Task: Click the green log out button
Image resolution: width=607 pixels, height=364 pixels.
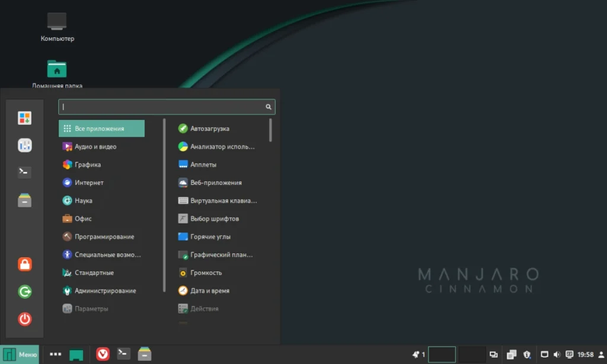Action: [x=24, y=292]
